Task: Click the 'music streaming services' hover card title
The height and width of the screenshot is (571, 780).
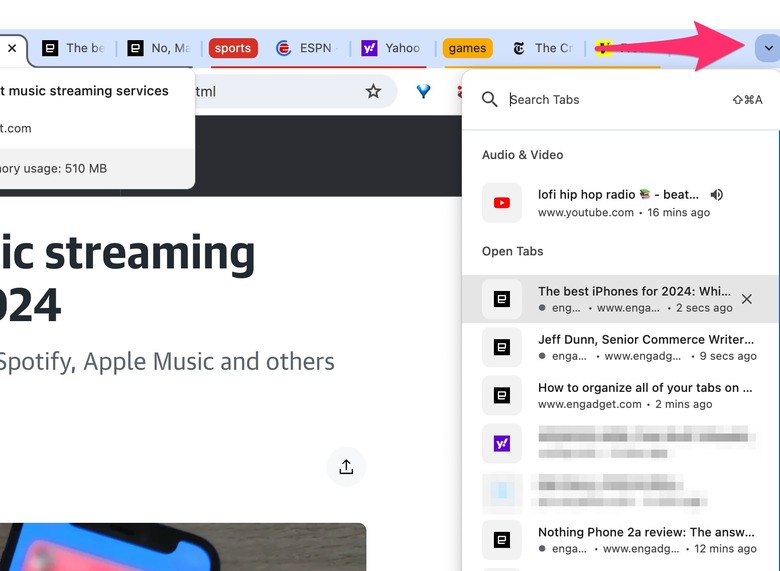Action: click(84, 91)
